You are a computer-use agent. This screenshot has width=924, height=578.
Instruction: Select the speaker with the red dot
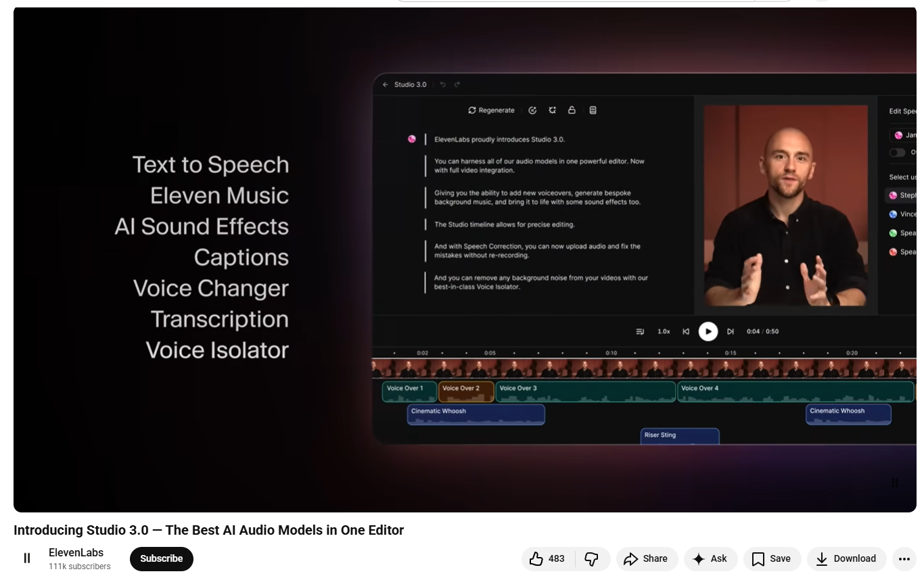[x=902, y=252]
